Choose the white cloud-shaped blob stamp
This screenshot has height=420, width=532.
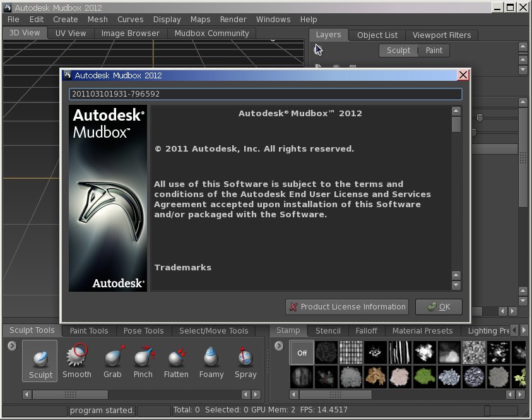[425, 353]
